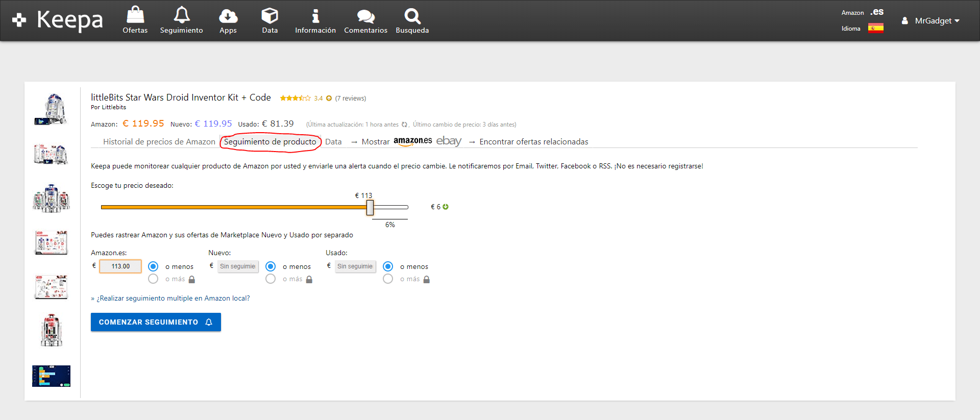Click the desired price slider handle
The width and height of the screenshot is (980, 420).
point(370,207)
